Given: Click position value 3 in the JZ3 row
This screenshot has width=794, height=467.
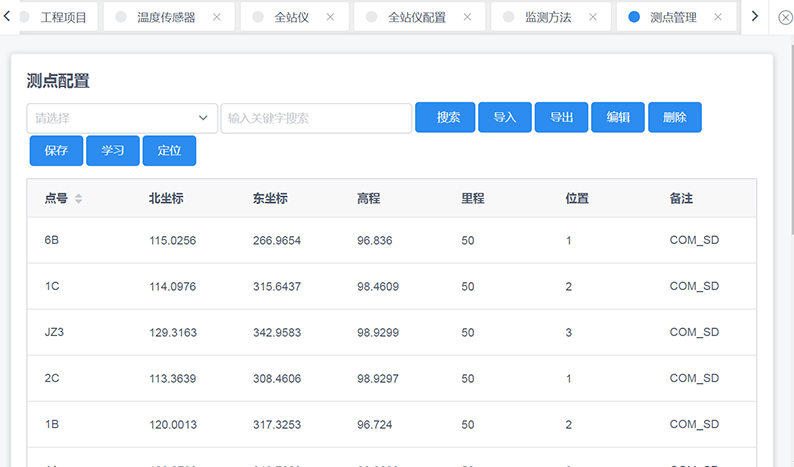Looking at the screenshot, I should 569,333.
